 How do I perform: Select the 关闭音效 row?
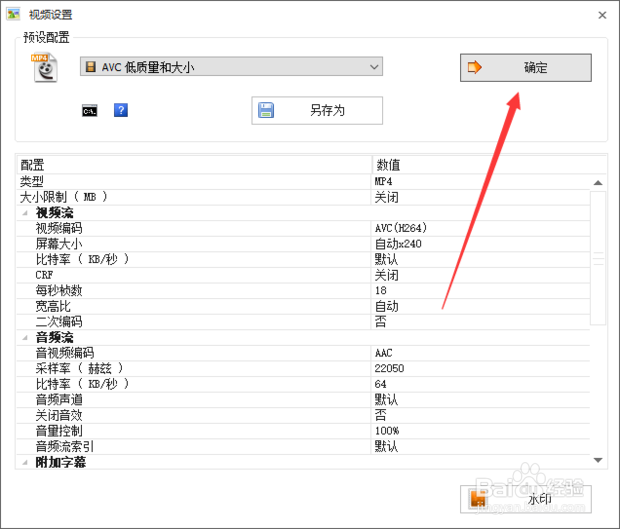303,415
